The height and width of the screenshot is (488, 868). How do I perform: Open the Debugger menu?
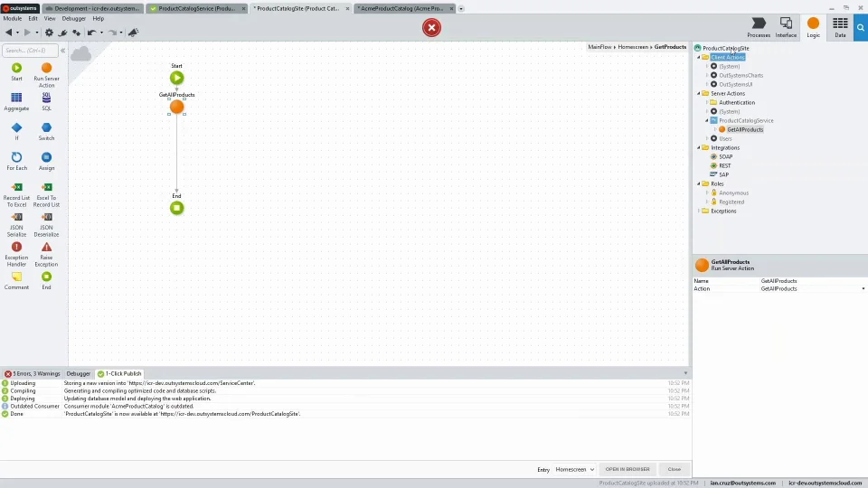(x=73, y=18)
